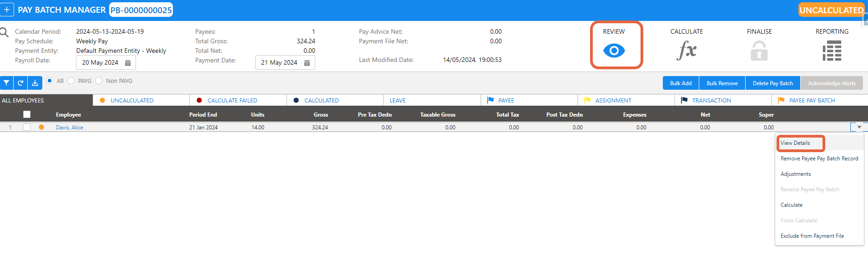The width and height of the screenshot is (868, 256).
Task: Select Remove Payee Pay Batch Record
Action: tap(819, 159)
